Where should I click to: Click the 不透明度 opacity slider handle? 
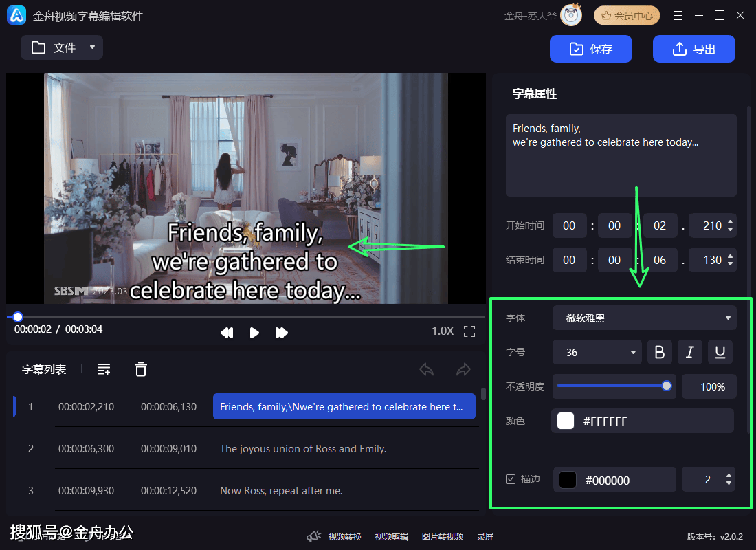tap(667, 386)
